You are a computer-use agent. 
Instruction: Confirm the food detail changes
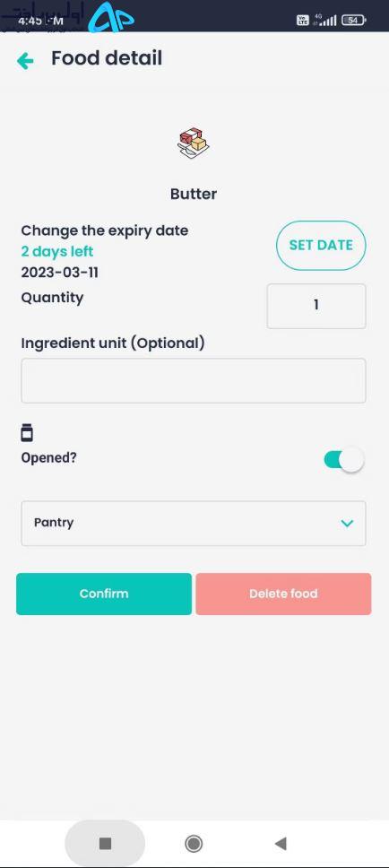pos(104,594)
